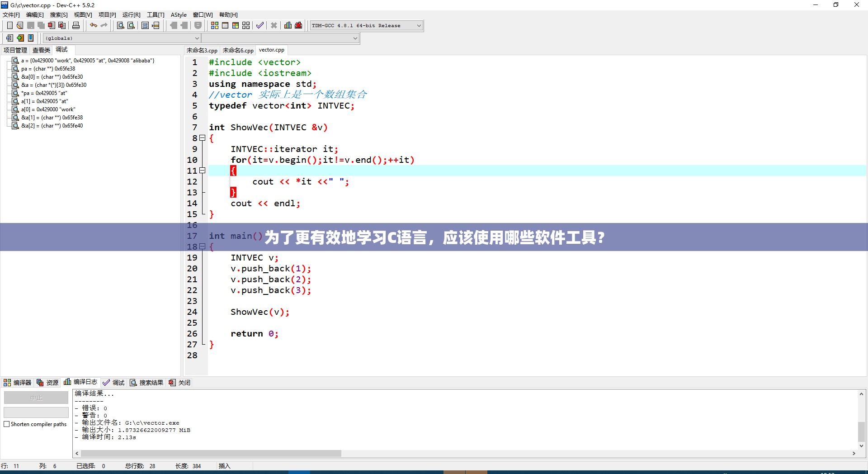Open the 视图[V] menu

[x=83, y=15]
